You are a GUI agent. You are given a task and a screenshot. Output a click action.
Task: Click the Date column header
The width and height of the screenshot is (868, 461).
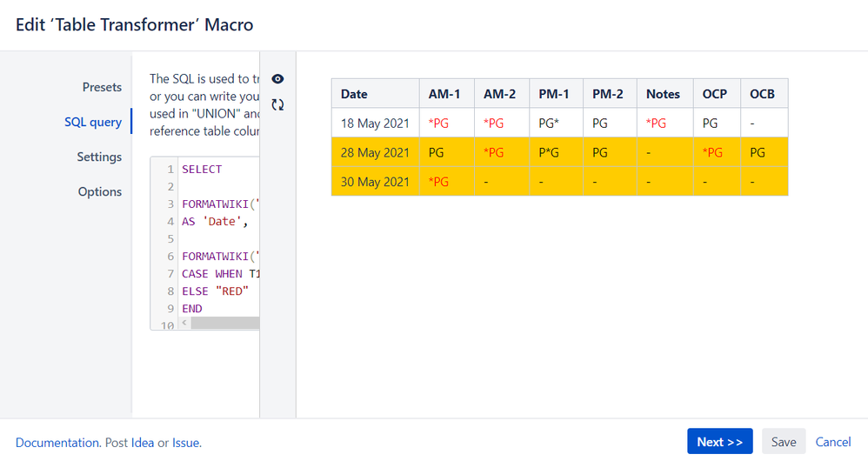pos(354,94)
